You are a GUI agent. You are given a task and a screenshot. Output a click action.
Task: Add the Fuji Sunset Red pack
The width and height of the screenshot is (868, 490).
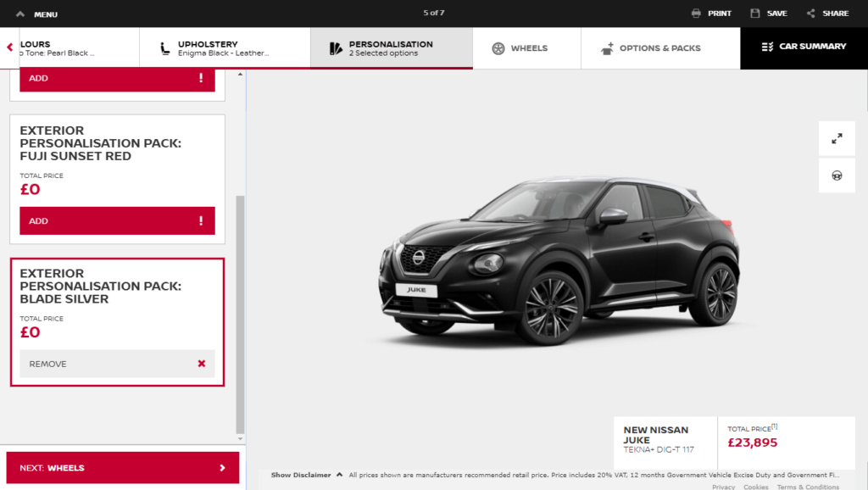(117, 221)
